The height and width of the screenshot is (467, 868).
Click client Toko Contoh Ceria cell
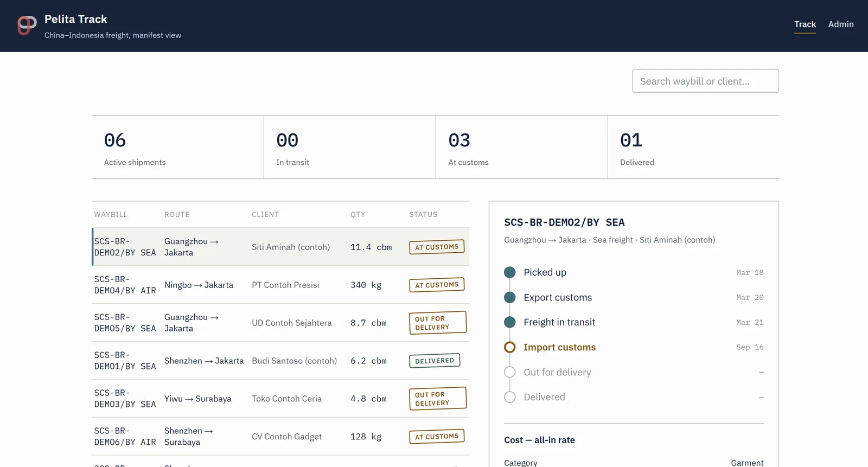click(x=286, y=399)
